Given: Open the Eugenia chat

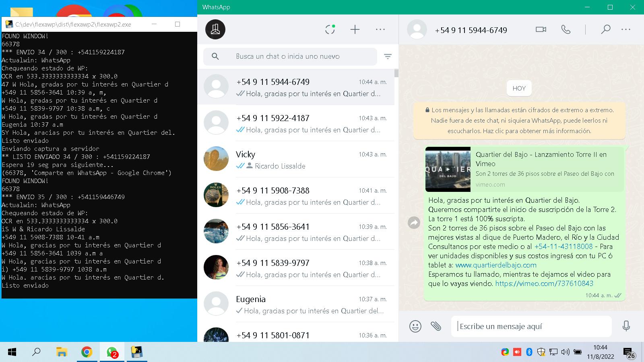Looking at the screenshot, I should pos(296,304).
